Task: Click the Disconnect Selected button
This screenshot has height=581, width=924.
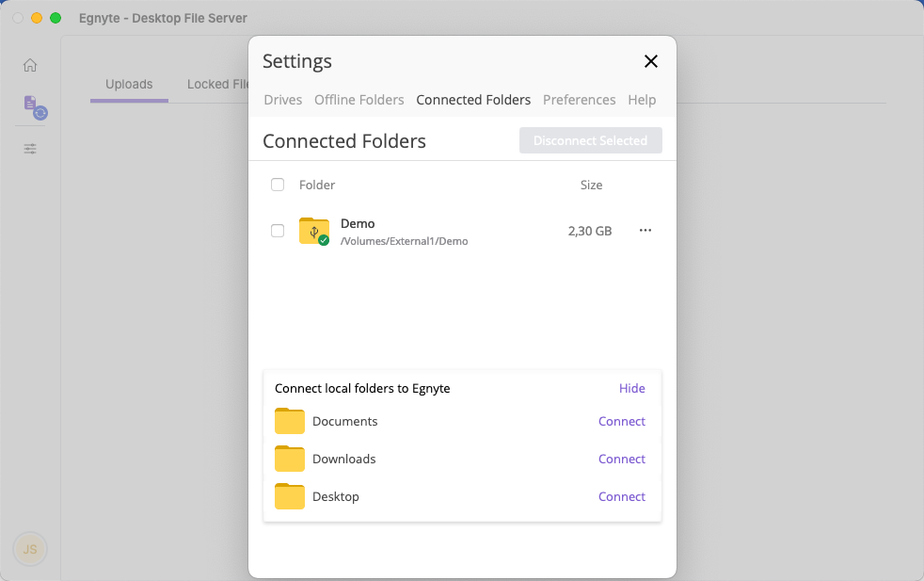Action: (x=591, y=140)
